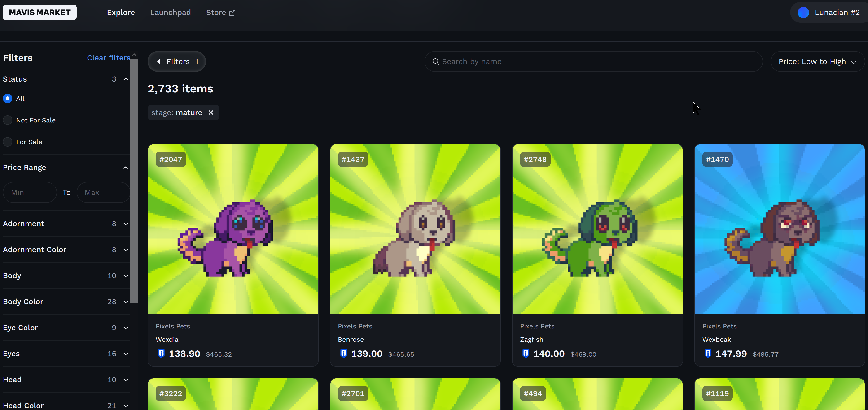Viewport: 868px width, 410px height.
Task: Click the Clear filters link
Action: point(108,58)
